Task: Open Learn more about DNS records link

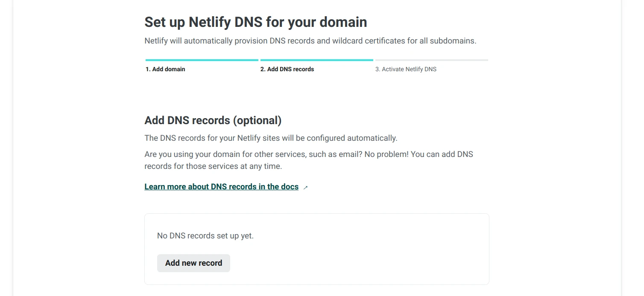Action: (x=221, y=187)
